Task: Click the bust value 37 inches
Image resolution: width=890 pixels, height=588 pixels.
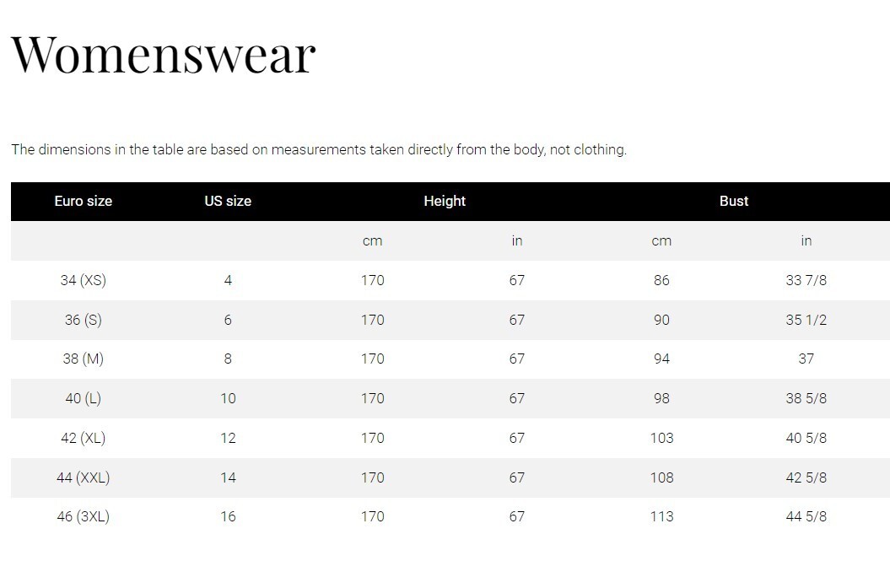Action: tap(806, 359)
